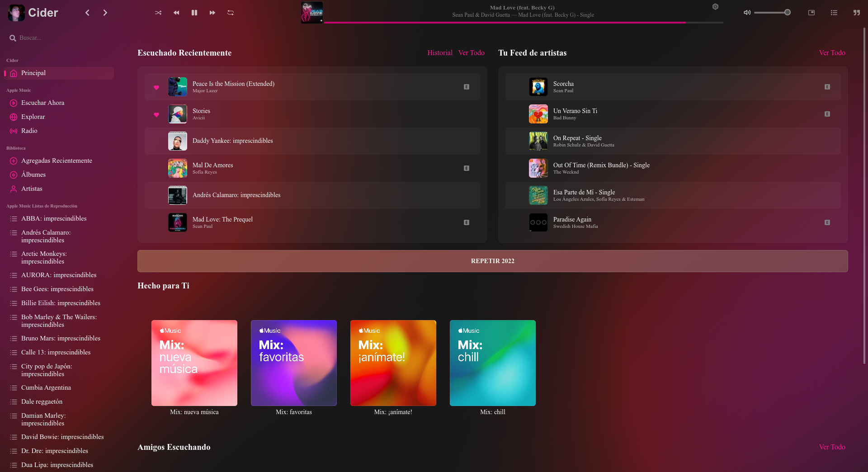Image resolution: width=868 pixels, height=472 pixels.
Task: Open Esa Parte de Mí cover
Action: 538,195
